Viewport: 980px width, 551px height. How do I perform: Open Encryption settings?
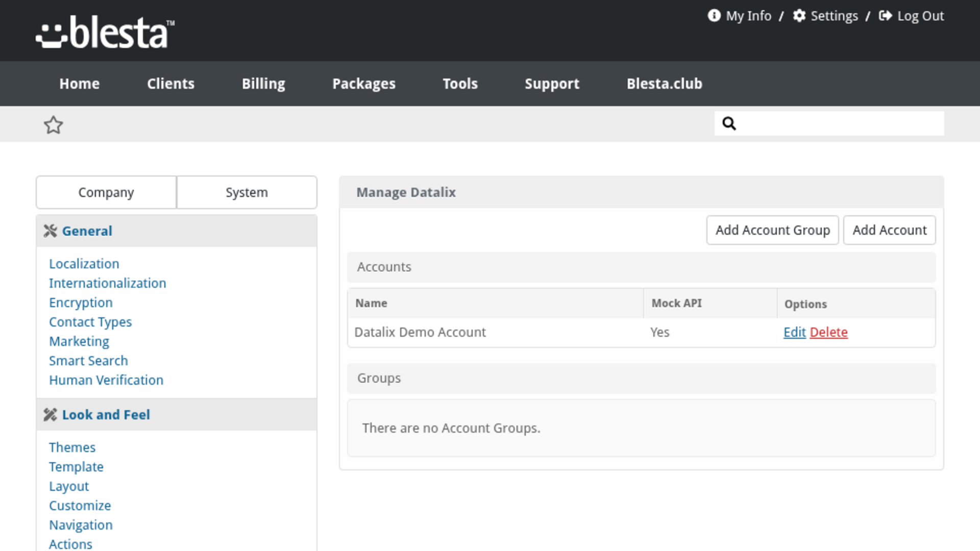(x=81, y=303)
